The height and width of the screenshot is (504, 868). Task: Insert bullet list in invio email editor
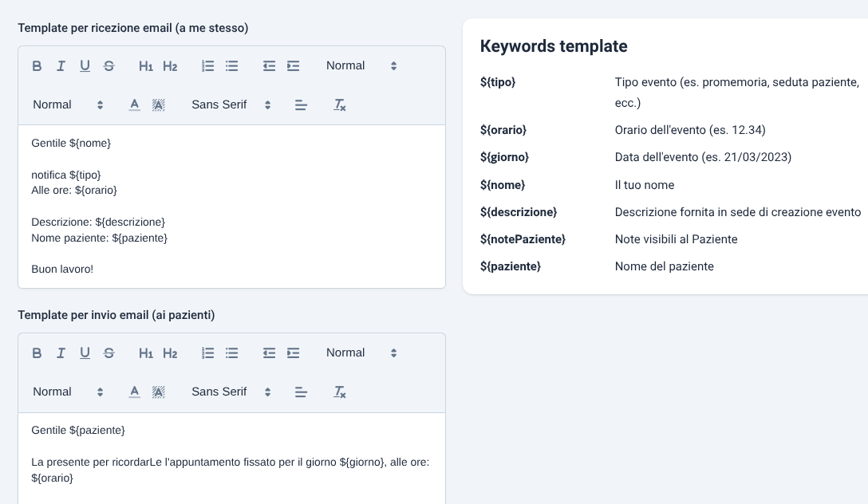click(232, 353)
